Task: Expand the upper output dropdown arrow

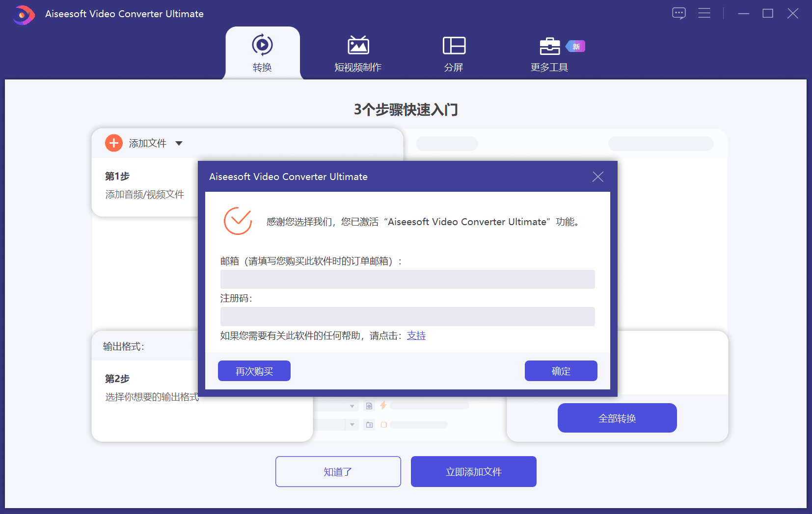Action: point(352,406)
